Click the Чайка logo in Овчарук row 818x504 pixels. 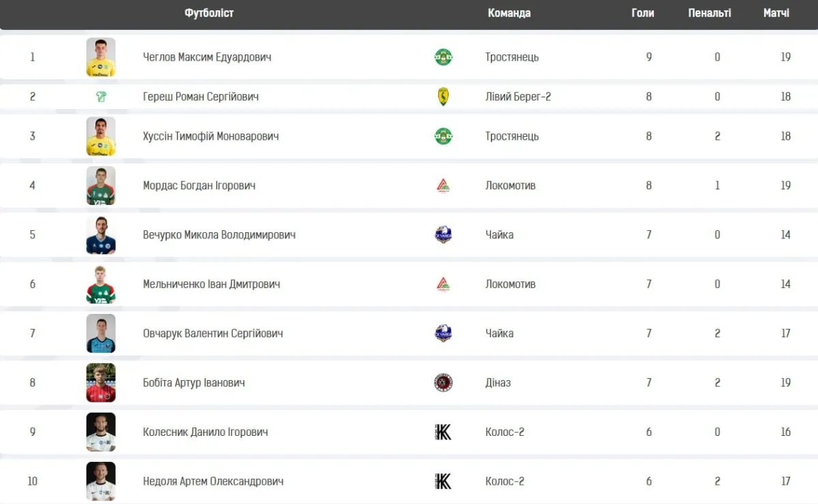point(443,333)
